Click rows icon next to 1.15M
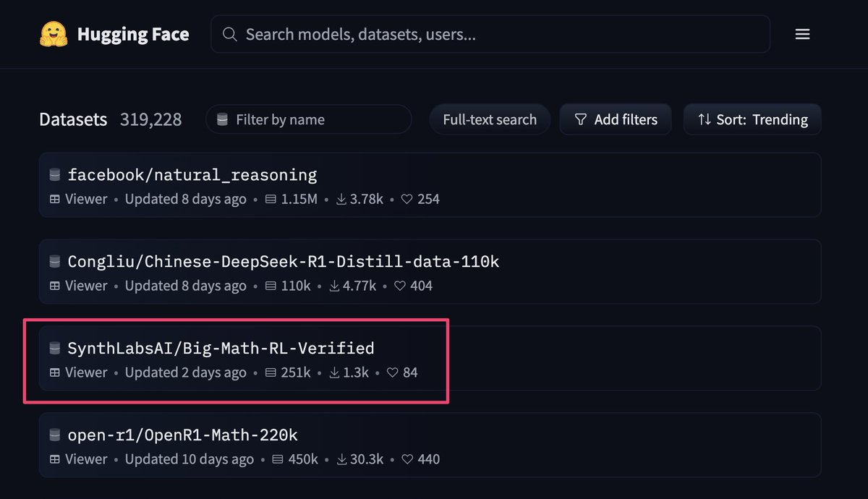 tap(271, 199)
